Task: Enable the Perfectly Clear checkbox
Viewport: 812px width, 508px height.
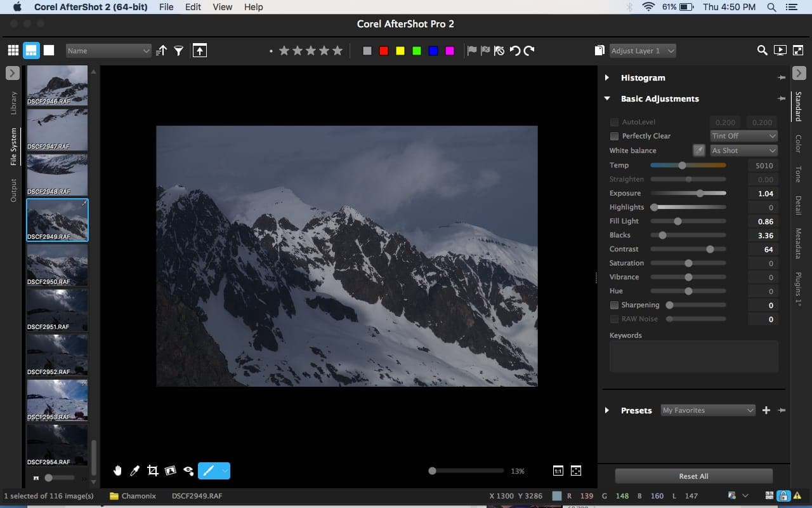Action: [614, 136]
